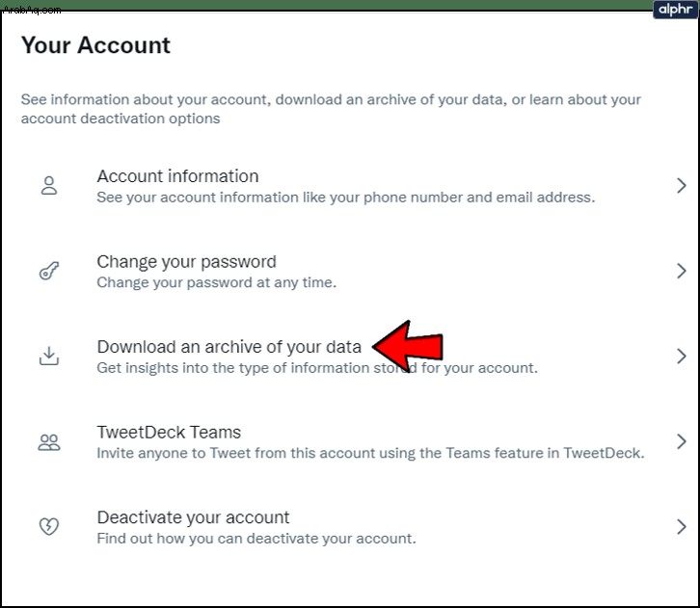Click the TweetDeck Teams people icon
This screenshot has width=700, height=608.
point(49,442)
